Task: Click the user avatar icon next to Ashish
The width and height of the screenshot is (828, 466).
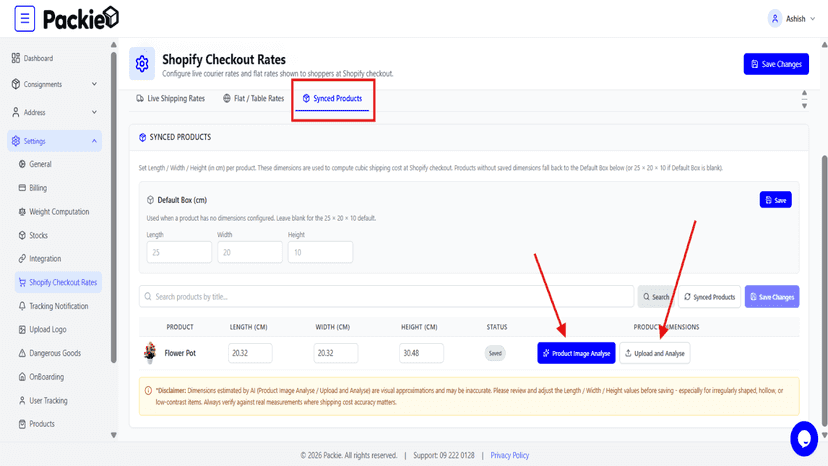Action: pyautogui.click(x=775, y=18)
